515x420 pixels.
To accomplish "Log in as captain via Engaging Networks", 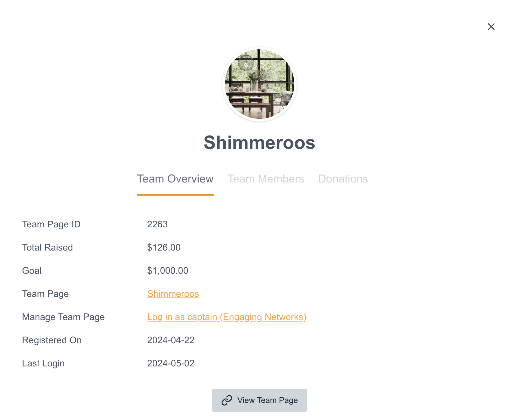I will (227, 317).
